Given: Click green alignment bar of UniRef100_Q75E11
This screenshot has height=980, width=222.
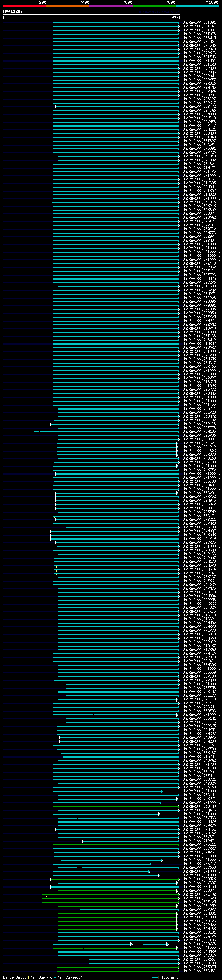Looking at the screenshot, I should (116, 844).
